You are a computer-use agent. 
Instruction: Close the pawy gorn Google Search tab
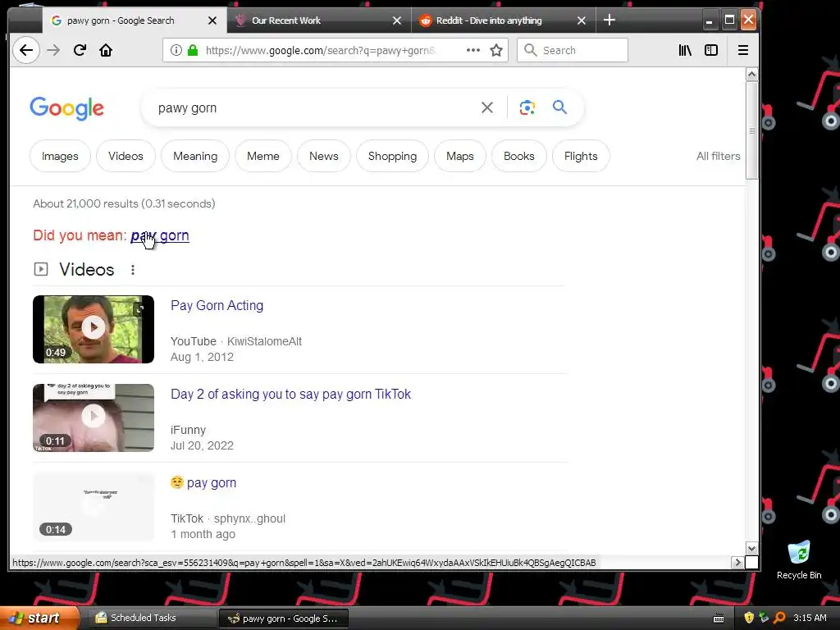tap(212, 21)
